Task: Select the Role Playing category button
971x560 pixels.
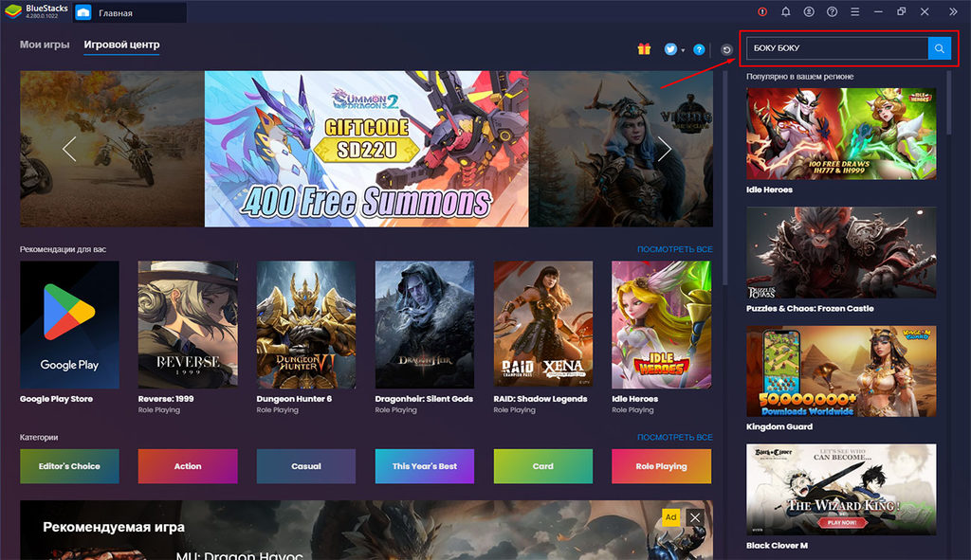Action: (x=661, y=466)
